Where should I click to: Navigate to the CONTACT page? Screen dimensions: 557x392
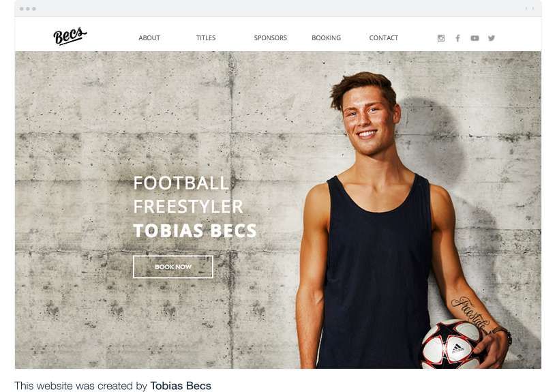tap(384, 37)
